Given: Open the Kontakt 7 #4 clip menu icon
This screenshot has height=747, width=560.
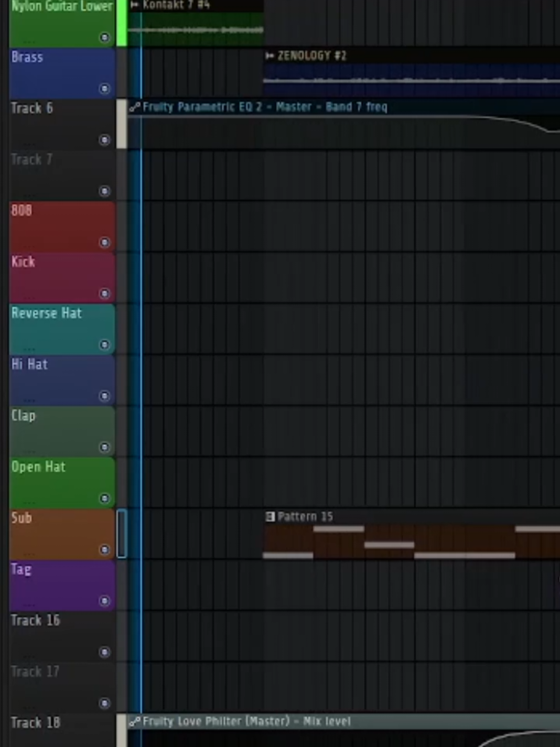Looking at the screenshot, I should (135, 5).
